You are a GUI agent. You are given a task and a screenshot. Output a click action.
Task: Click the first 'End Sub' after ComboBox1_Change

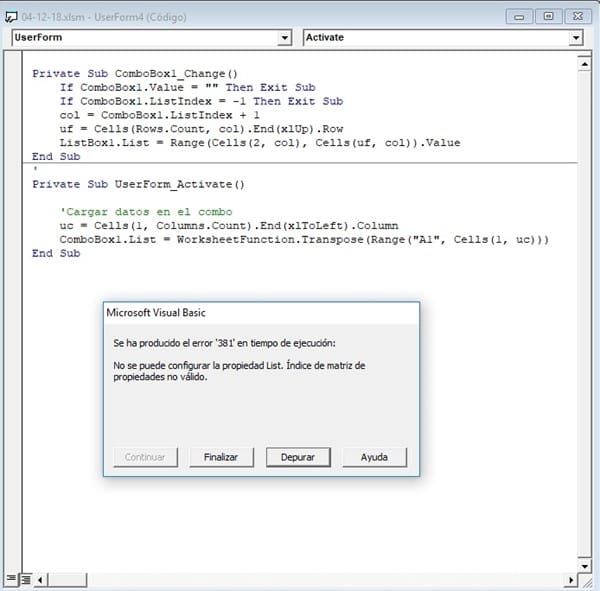[x=56, y=157]
